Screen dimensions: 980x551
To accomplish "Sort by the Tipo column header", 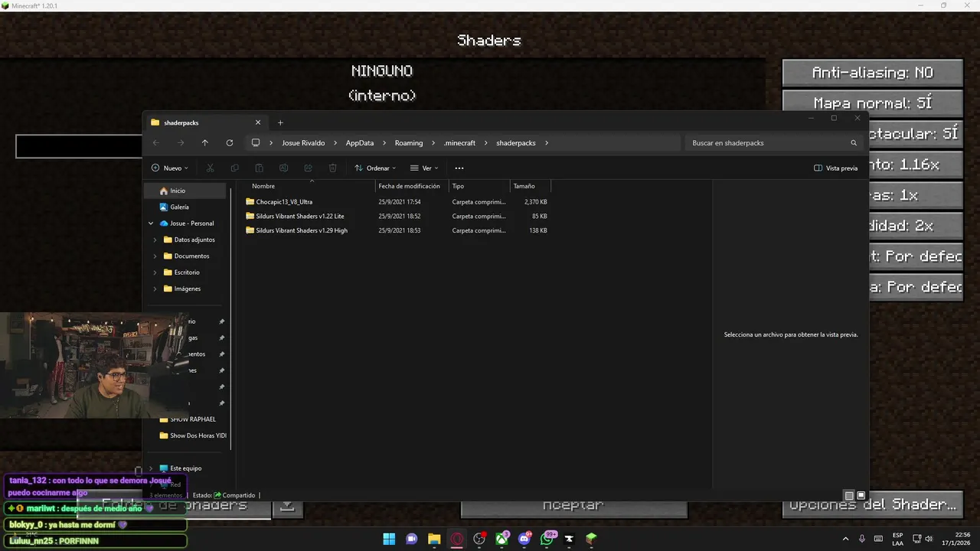I will click(x=479, y=186).
